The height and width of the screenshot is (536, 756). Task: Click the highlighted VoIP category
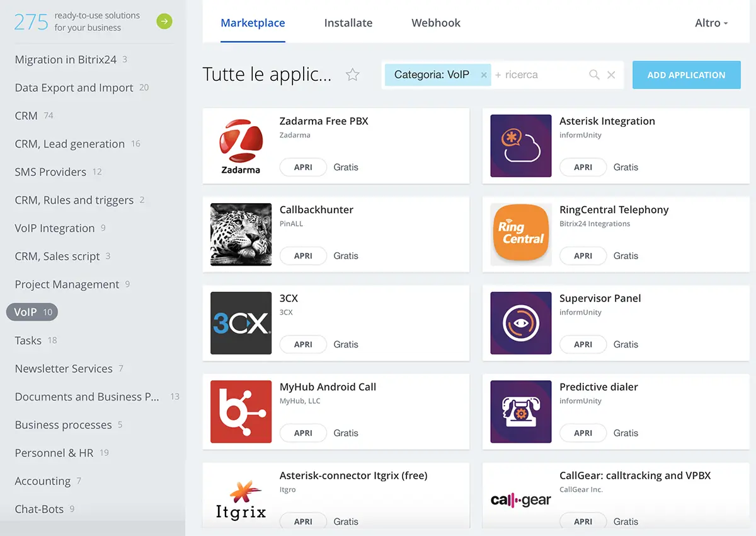32,312
